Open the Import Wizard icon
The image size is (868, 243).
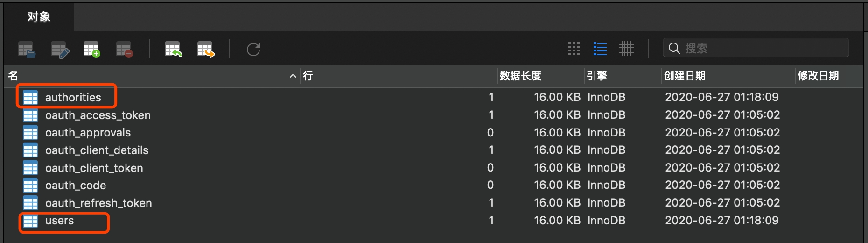point(173,49)
